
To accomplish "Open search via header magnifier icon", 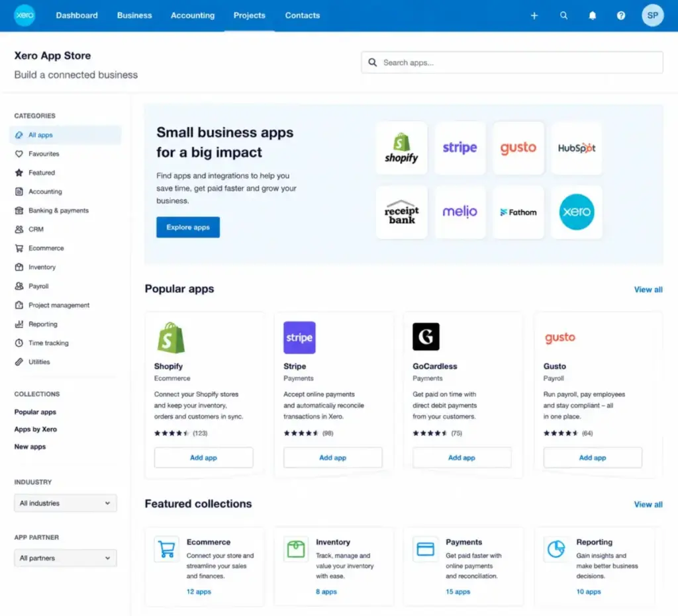I will (563, 16).
